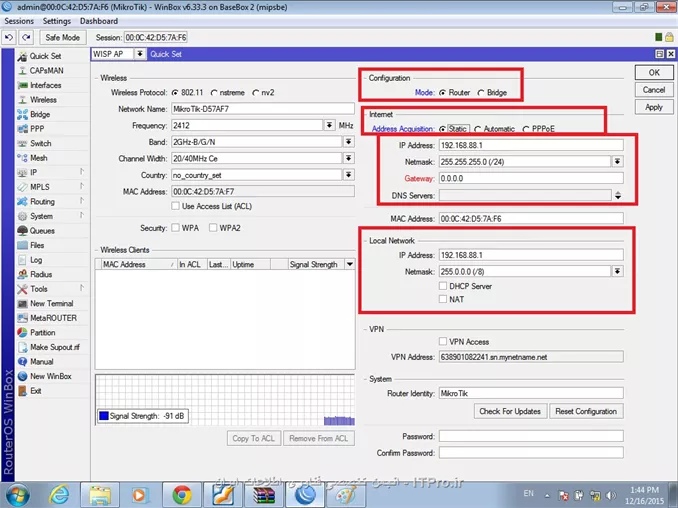Open the Log sidebar item

[36, 260]
